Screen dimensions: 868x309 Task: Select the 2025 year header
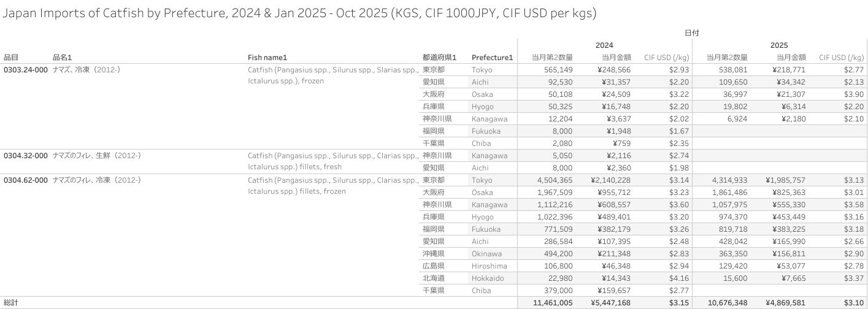(779, 45)
